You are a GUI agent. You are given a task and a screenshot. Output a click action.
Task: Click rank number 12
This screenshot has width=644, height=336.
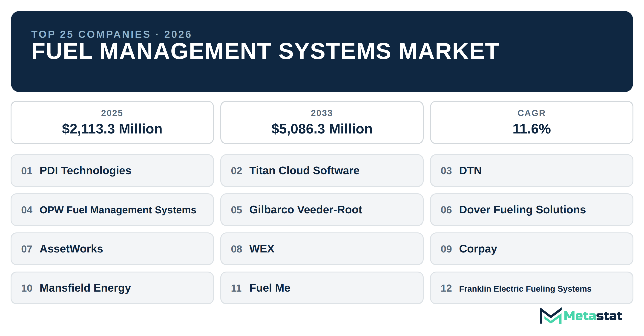pos(446,288)
